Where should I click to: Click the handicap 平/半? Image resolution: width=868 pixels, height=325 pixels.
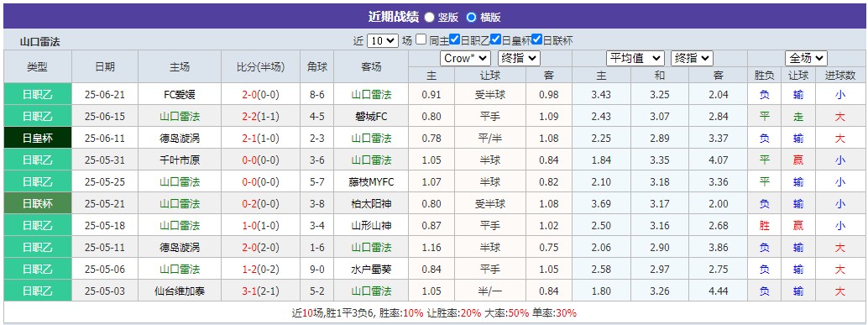490,139
